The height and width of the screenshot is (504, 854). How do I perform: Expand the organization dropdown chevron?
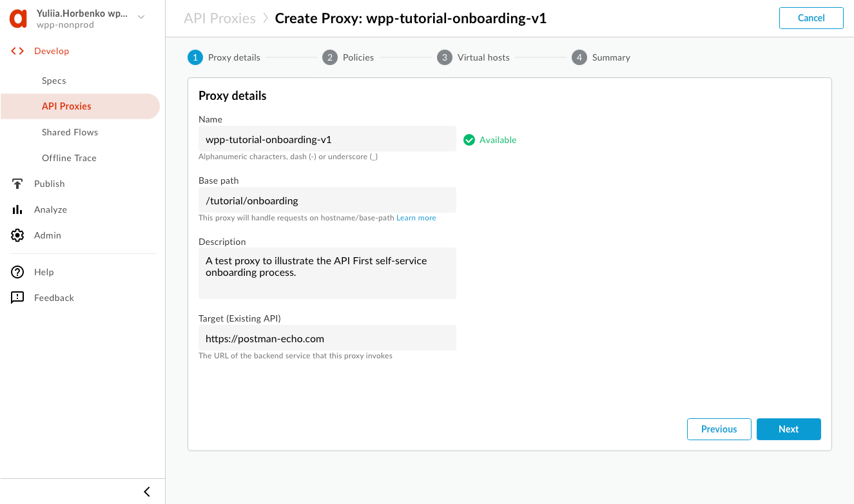tap(142, 17)
